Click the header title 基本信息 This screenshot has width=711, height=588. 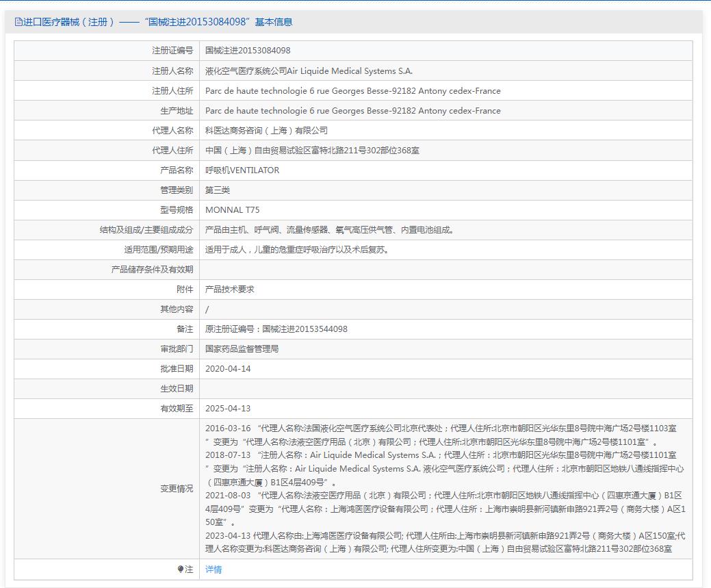pos(274,22)
